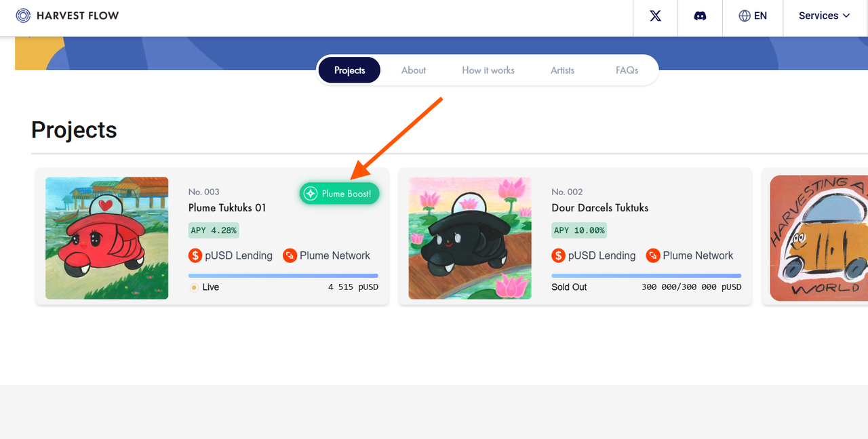Viewport: 868px width, 439px height.
Task: Click the Sold Out status label
Action: (x=570, y=287)
